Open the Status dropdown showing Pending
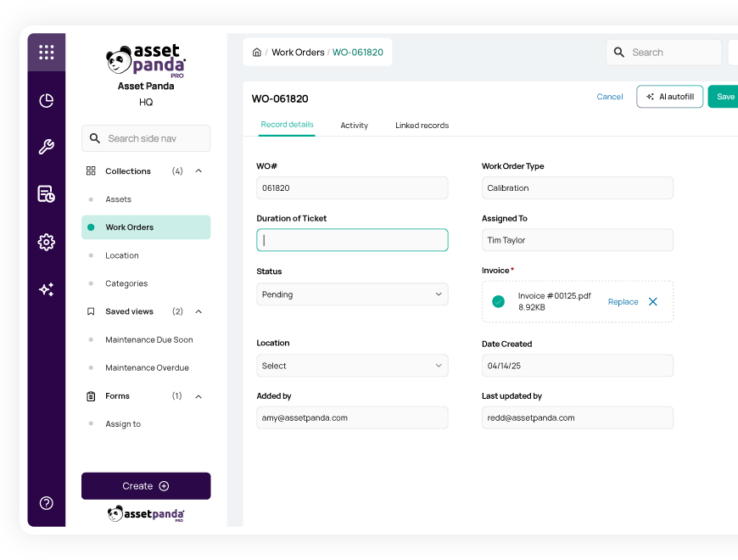This screenshot has height=560, width=738. [352, 294]
